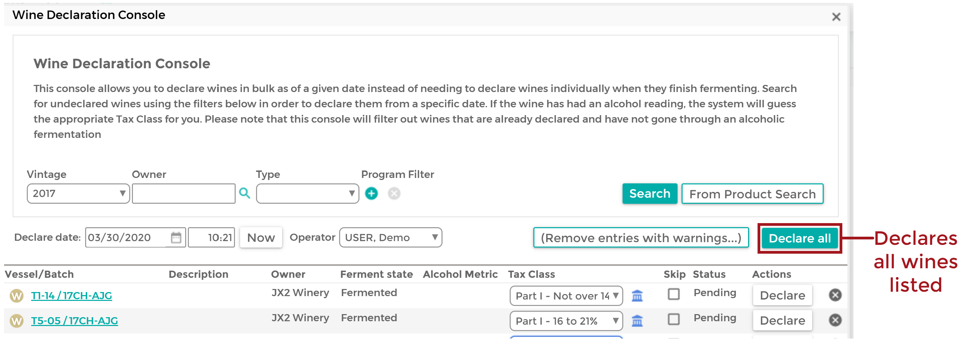Click the Declare all button

[800, 238]
